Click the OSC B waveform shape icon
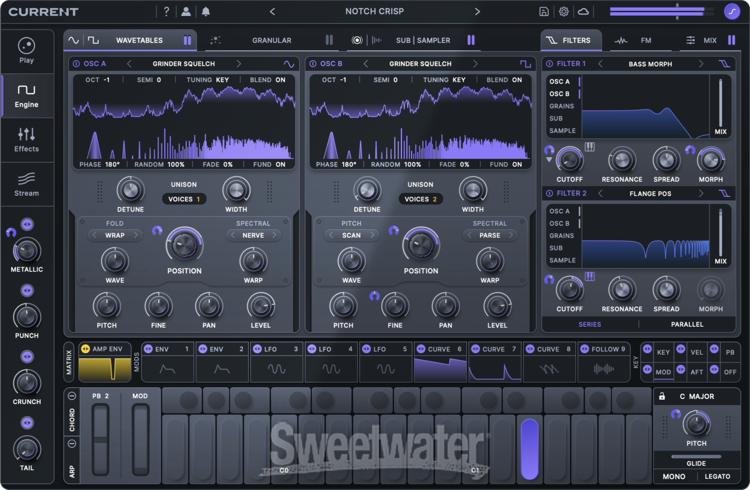The height and width of the screenshot is (490, 750). pyautogui.click(x=525, y=64)
